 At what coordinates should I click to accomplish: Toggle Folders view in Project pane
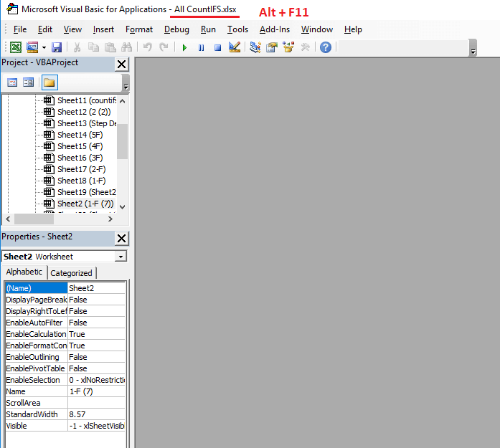click(x=49, y=82)
